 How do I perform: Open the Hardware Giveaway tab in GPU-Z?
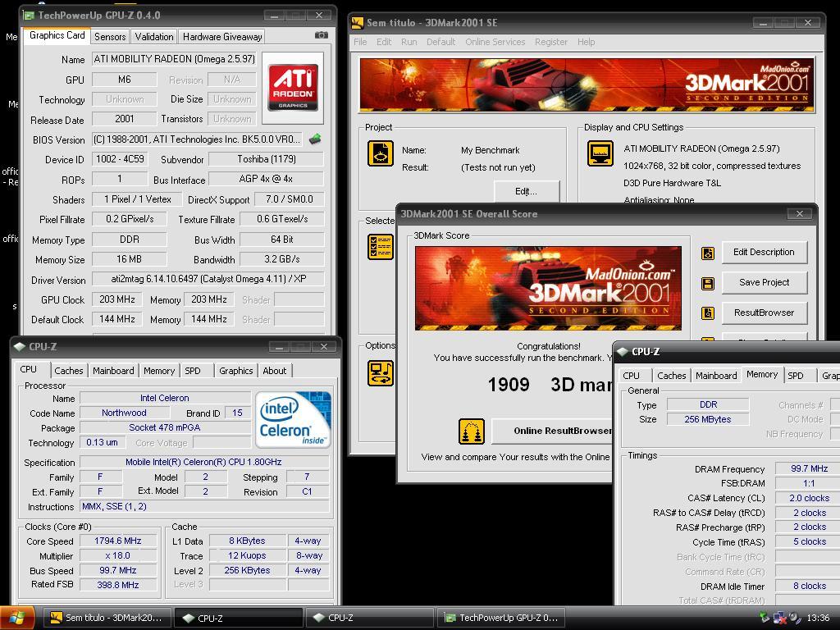[x=221, y=36]
